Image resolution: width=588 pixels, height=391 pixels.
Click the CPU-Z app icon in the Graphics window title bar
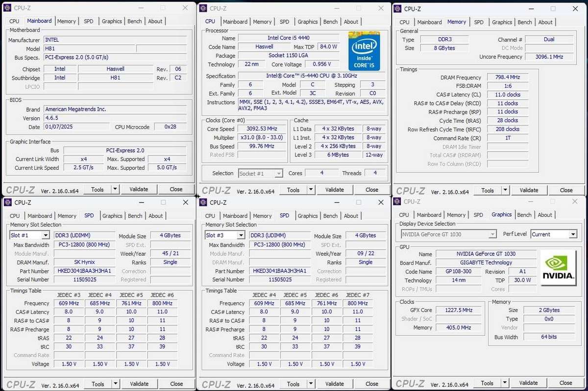click(x=397, y=202)
